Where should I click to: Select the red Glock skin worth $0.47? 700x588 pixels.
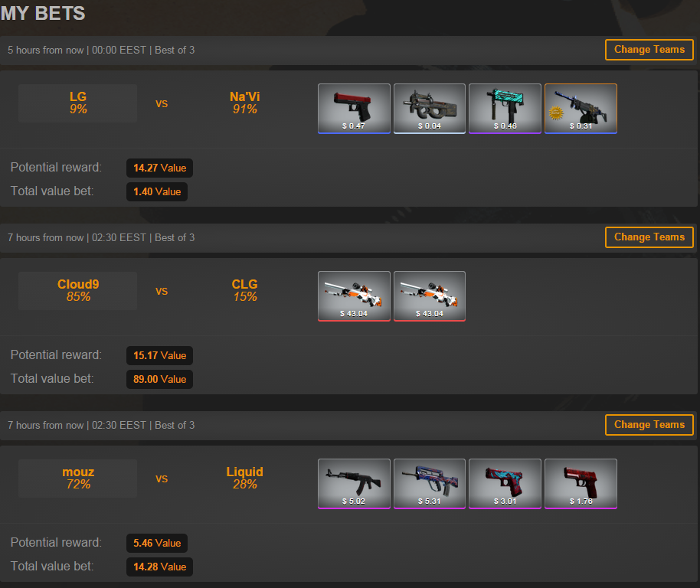click(354, 109)
